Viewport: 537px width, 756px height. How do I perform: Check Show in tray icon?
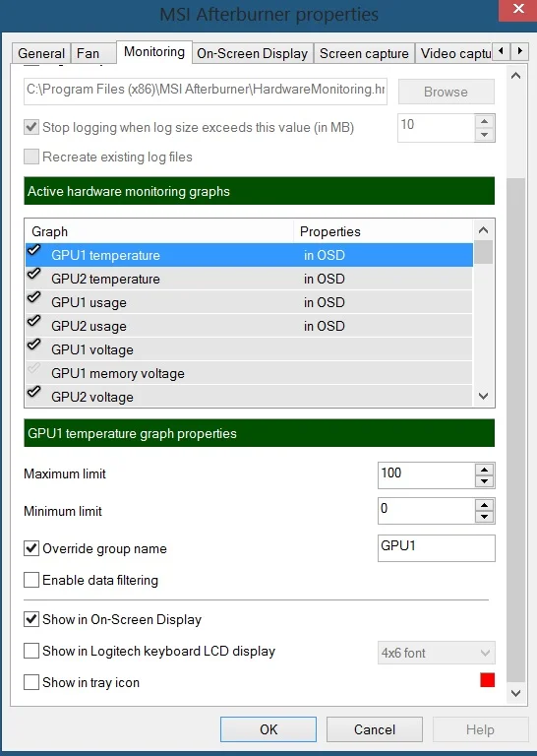31,682
